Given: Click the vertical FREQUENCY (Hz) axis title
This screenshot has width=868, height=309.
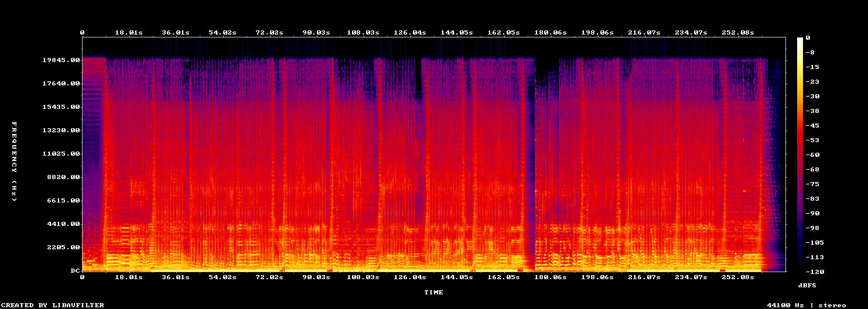Looking at the screenshot, I should point(13,162).
